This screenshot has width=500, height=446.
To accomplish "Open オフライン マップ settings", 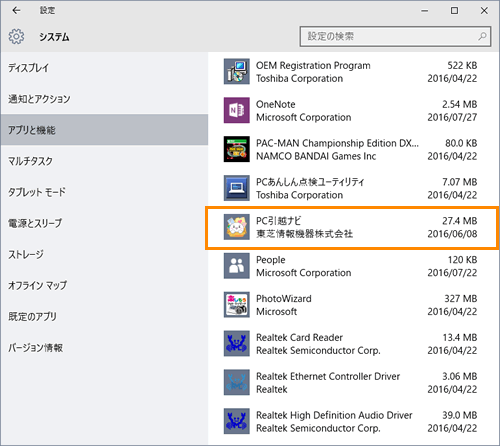I will 104,285.
